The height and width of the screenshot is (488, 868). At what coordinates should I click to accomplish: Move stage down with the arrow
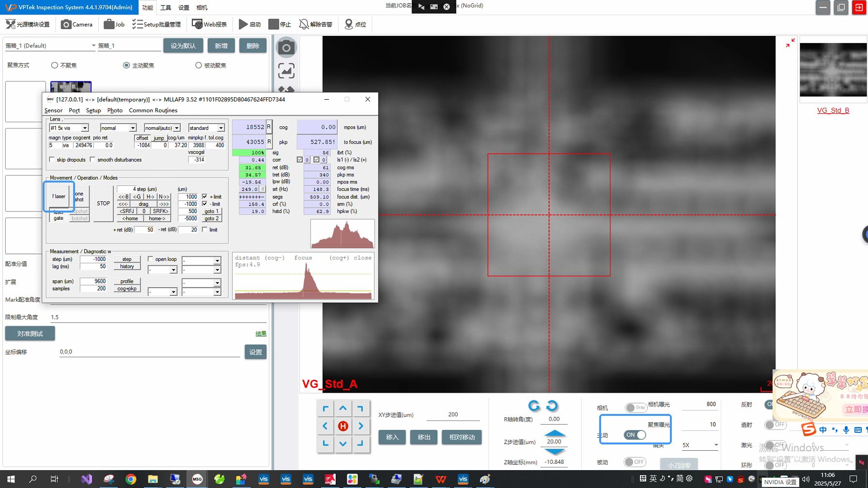(343, 443)
